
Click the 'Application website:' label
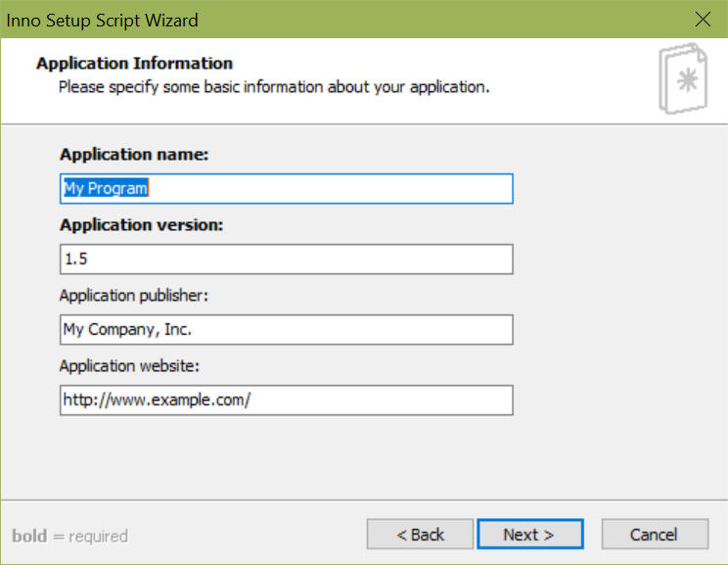click(129, 366)
